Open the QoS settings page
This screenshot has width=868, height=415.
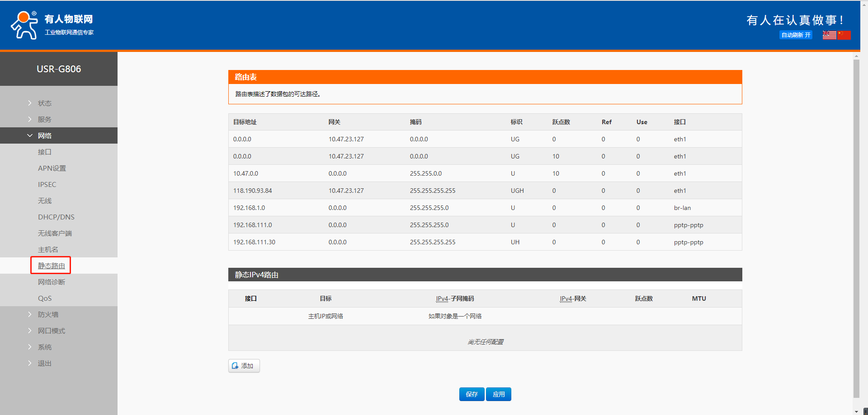(x=45, y=298)
